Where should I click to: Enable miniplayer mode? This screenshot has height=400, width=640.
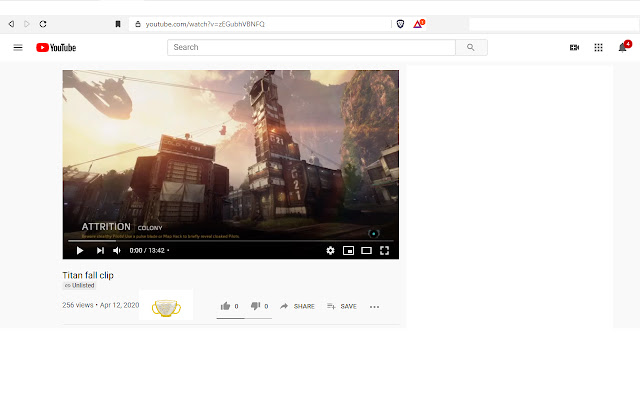[348, 251]
